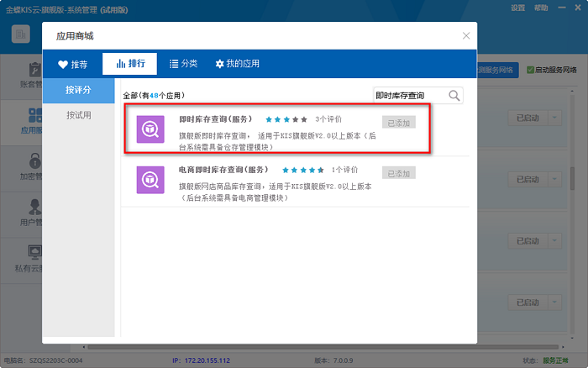Click the 账套管理 sidebar icon
This screenshot has height=368, width=588.
[x=35, y=71]
